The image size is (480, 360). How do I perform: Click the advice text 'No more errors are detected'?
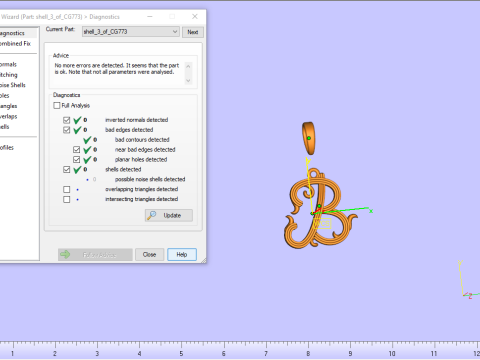click(x=90, y=65)
